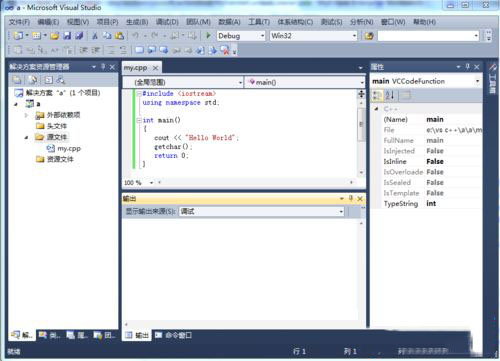This screenshot has width=500, height=361.
Task: Click the New Project toolbar icon
Action: [18, 36]
